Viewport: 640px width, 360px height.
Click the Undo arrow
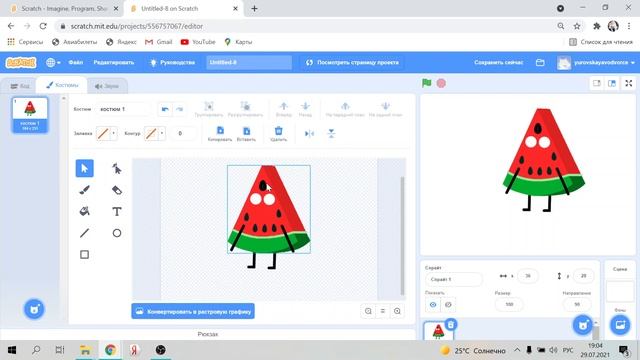pyautogui.click(x=165, y=109)
